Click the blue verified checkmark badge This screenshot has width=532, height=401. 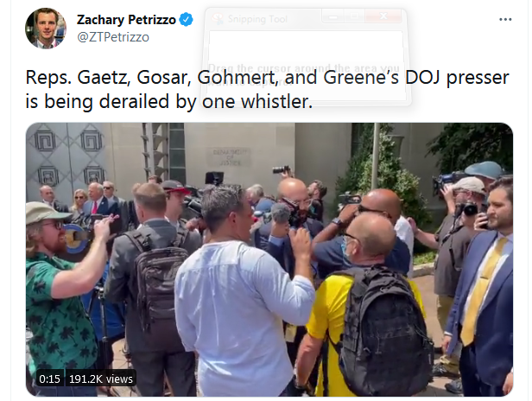pyautogui.click(x=186, y=19)
